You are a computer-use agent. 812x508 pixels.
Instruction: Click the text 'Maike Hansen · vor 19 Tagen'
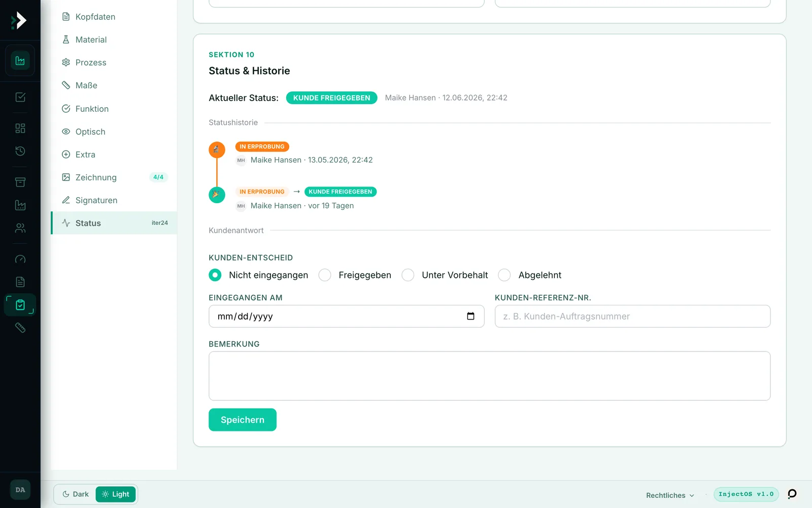pos(302,206)
